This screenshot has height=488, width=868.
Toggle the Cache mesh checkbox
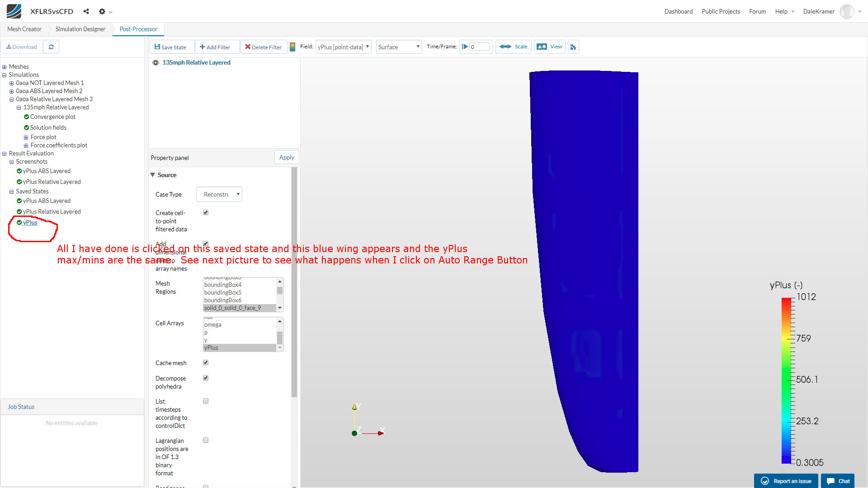pyautogui.click(x=206, y=362)
